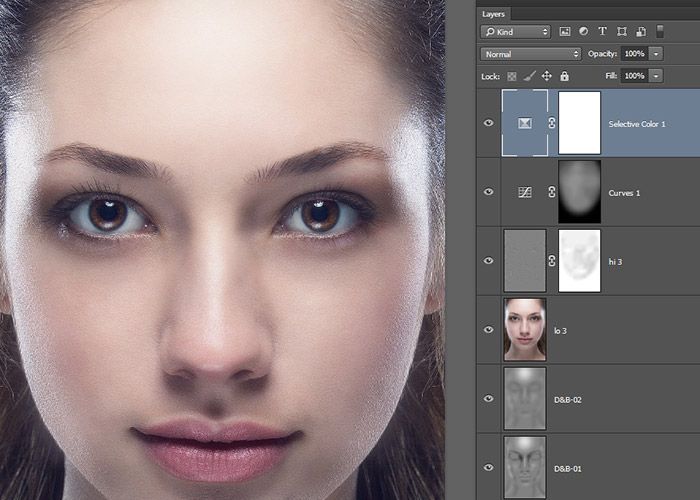
Task: Select the layer named D&B-01
Action: [x=568, y=469]
